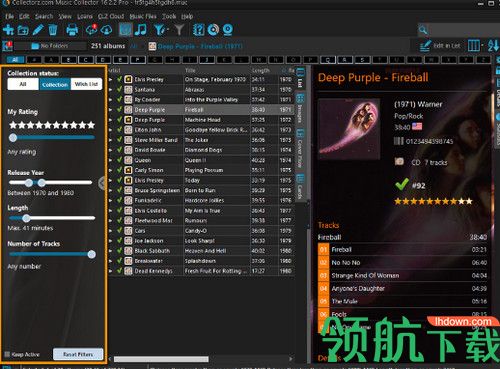Screen dimensions: 500x369
Task: Click the CD format icon in album details
Action: point(399,162)
